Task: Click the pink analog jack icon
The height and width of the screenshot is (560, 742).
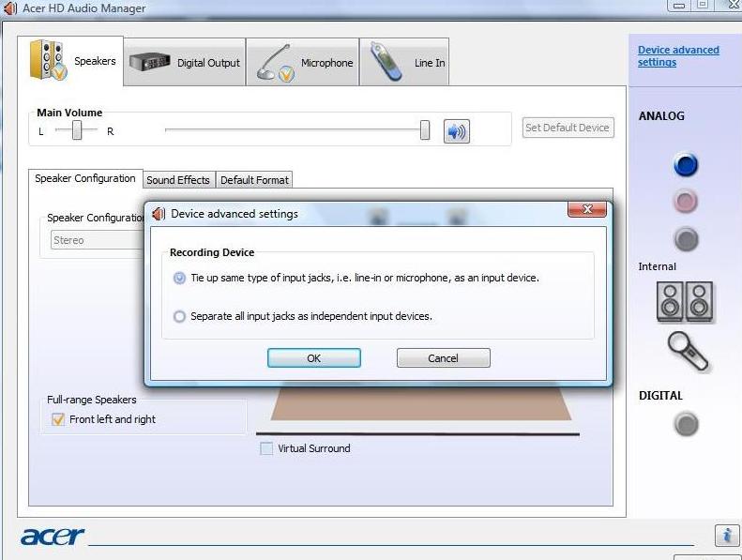Action: click(685, 201)
